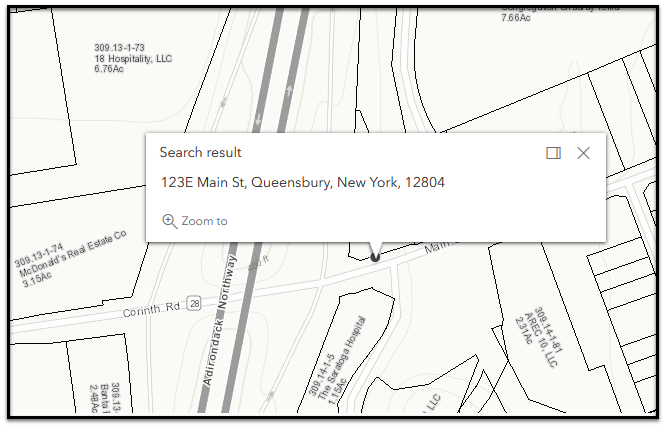This screenshot has height=428, width=666.
Task: Click the search result location marker
Action: point(375,256)
